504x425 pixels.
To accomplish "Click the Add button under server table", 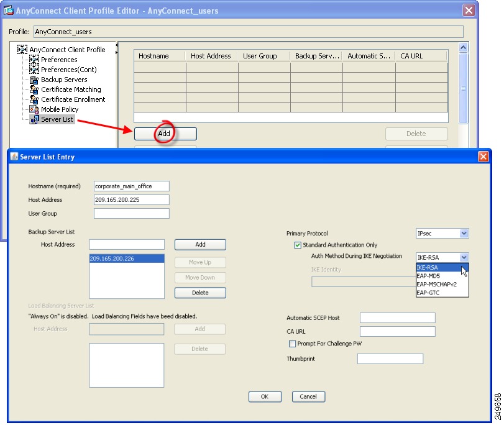I will tap(165, 134).
